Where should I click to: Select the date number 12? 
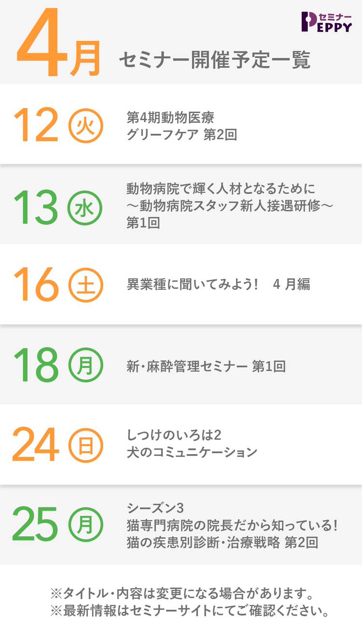(x=35, y=126)
